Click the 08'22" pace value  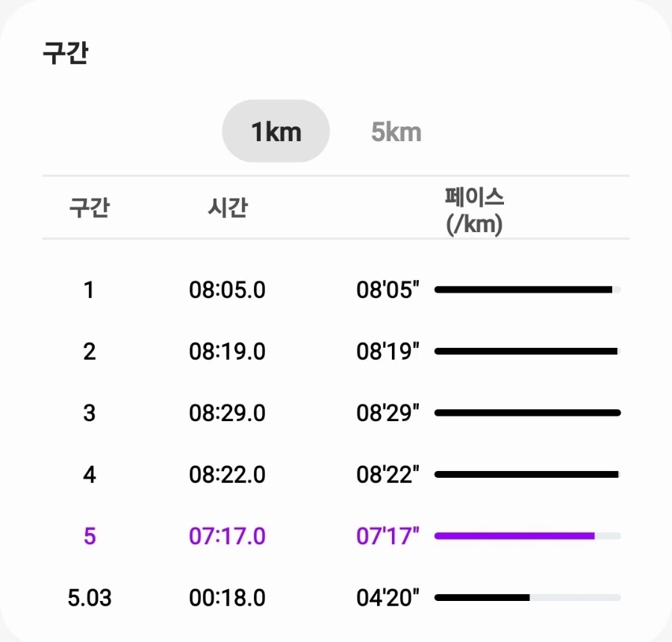tap(388, 474)
